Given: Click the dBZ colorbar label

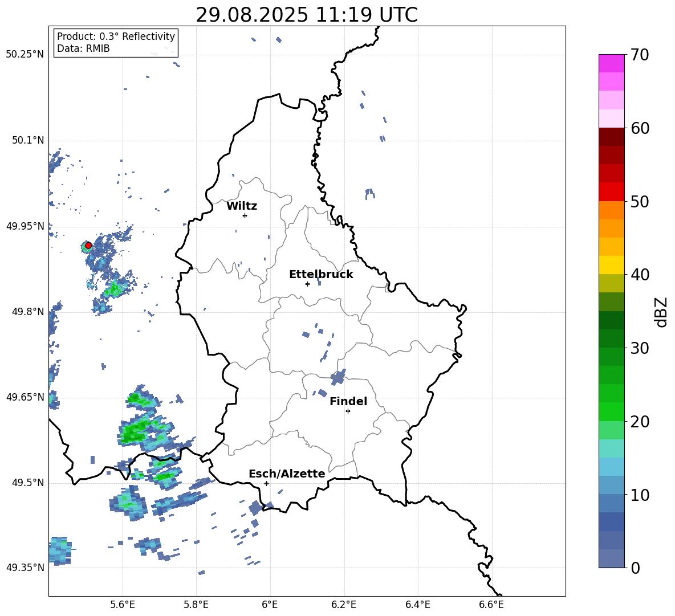Looking at the screenshot, I should pyautogui.click(x=662, y=312).
